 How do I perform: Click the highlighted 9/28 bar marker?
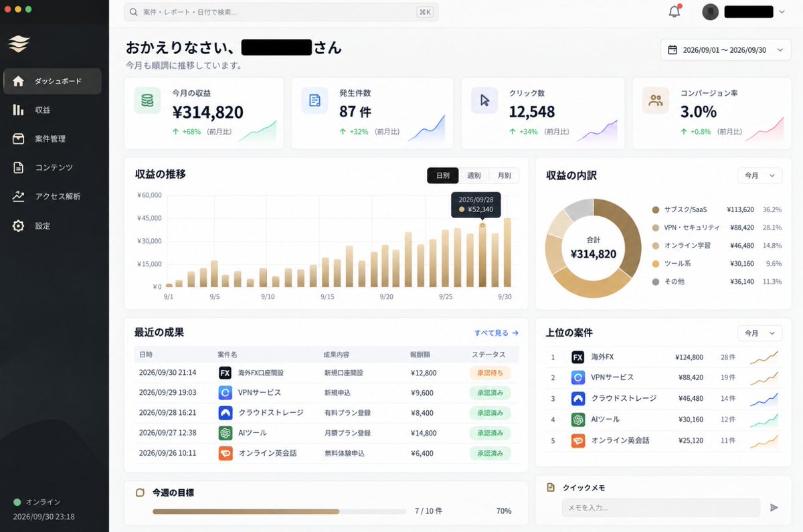click(x=482, y=225)
